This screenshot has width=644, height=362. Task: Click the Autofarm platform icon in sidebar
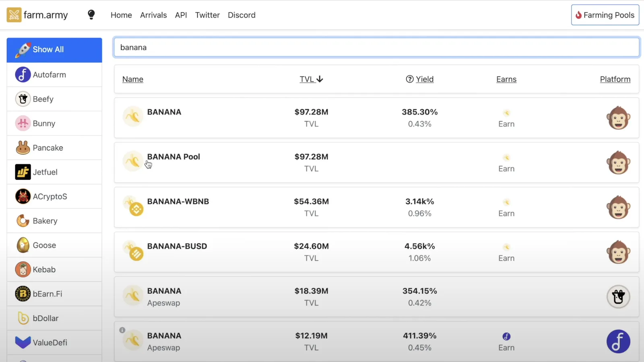[x=23, y=75]
